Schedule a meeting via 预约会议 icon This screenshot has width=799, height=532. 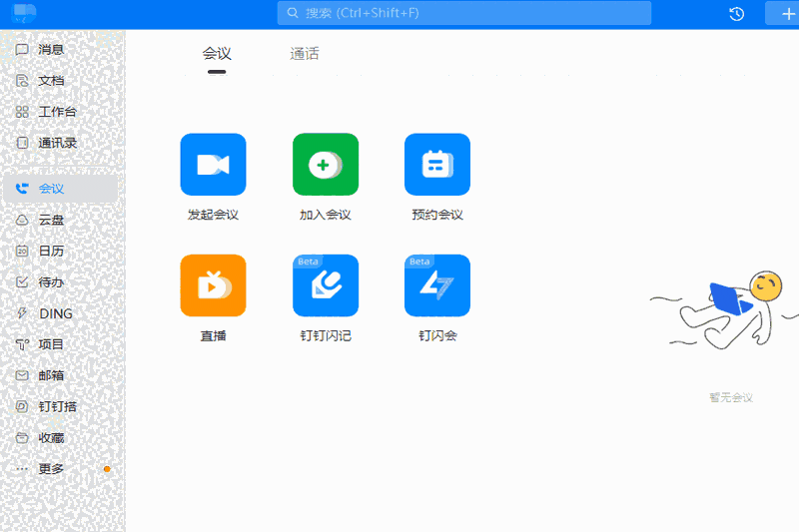pos(437,165)
